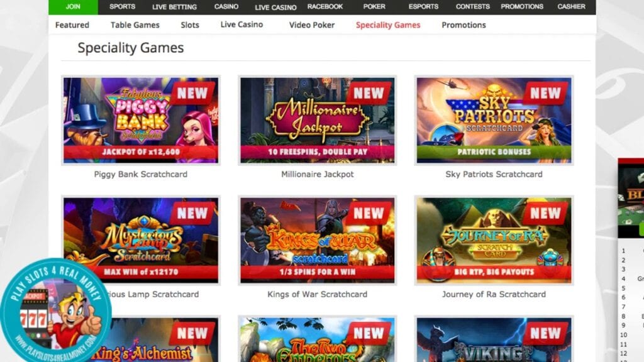Open the Viking game thumbnail
Viewport: 644px width, 362px height.
(494, 339)
